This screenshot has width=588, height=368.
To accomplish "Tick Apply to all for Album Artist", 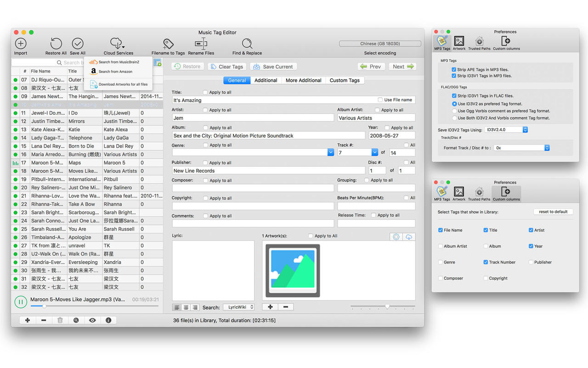I will (x=377, y=110).
